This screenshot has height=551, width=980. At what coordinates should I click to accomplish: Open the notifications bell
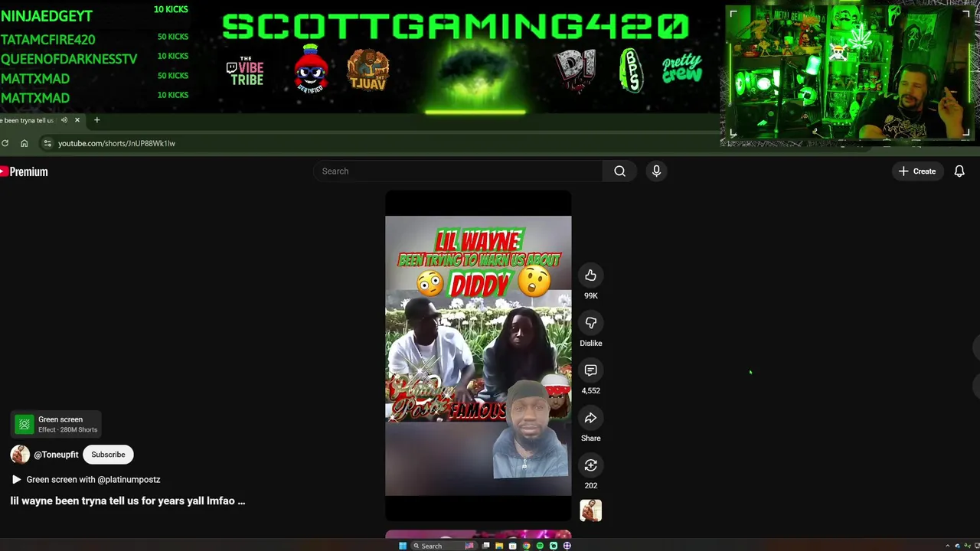click(x=959, y=171)
